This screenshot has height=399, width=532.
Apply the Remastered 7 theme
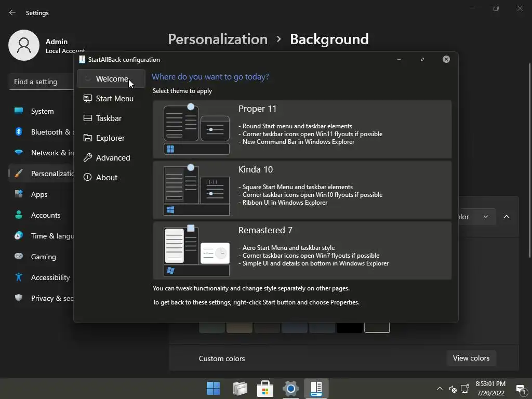[302, 251]
